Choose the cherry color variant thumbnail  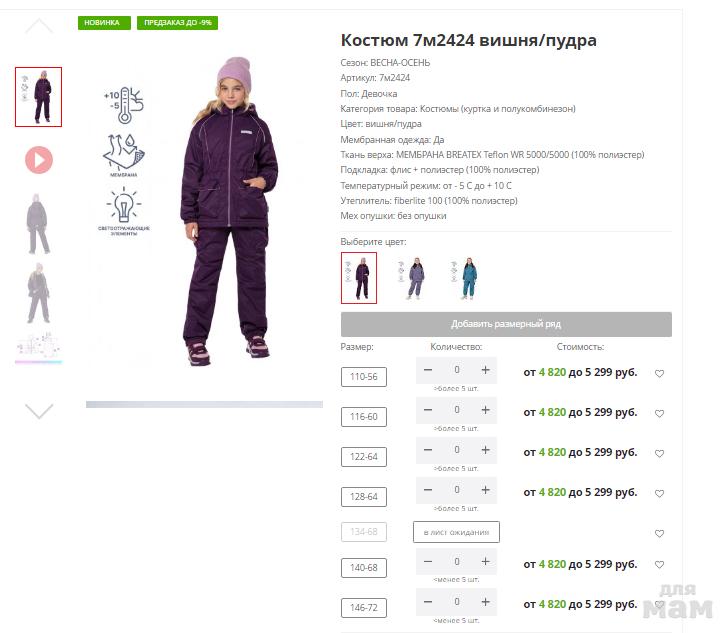point(359,278)
